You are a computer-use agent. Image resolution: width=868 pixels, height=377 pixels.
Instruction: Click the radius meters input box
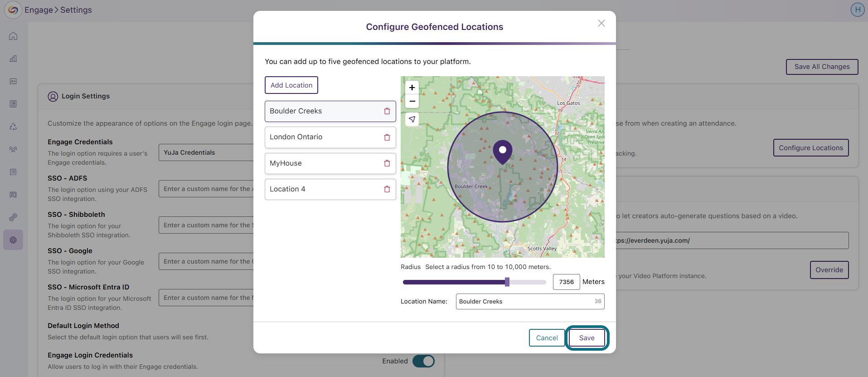(567, 282)
